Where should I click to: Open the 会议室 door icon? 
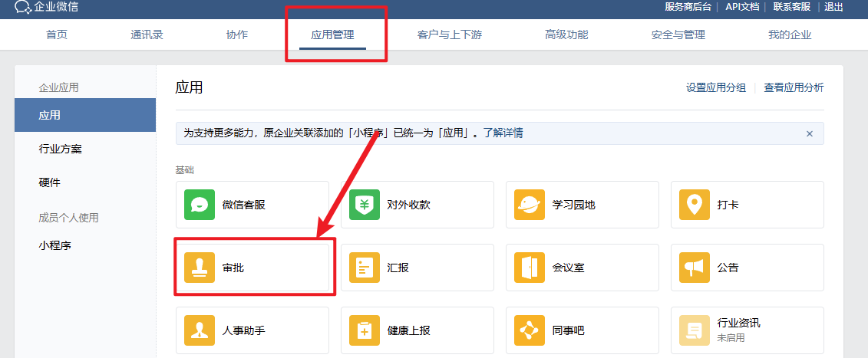(x=530, y=268)
